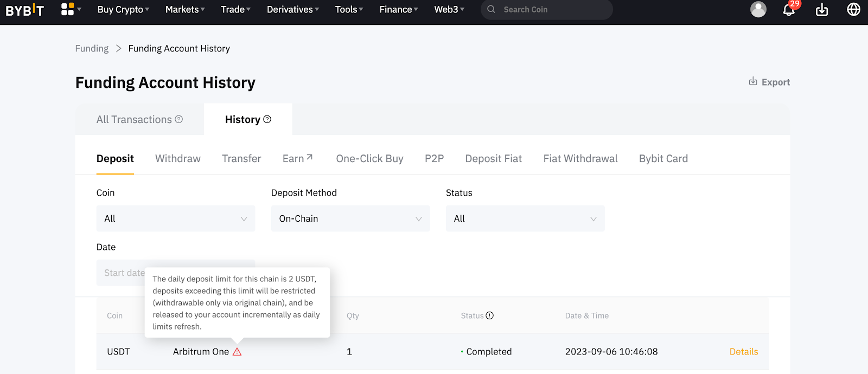Expand the Buy Crypto menu
Viewport: 868px width, 374px height.
tap(123, 10)
